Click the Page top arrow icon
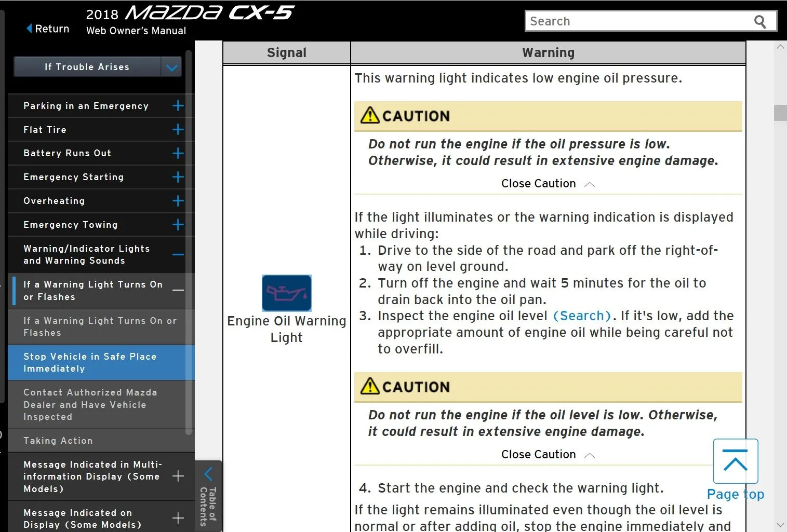Screen dimensions: 787x532 [x=735, y=461]
